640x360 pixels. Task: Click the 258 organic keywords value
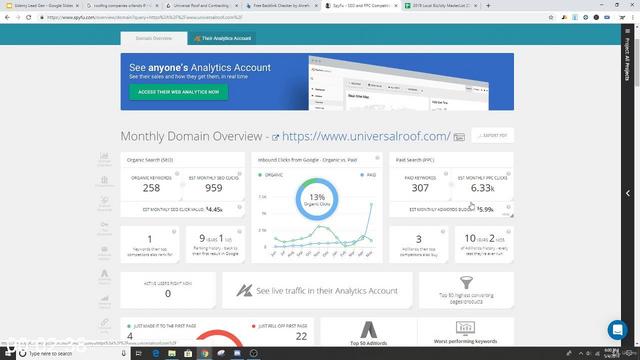(x=151, y=188)
